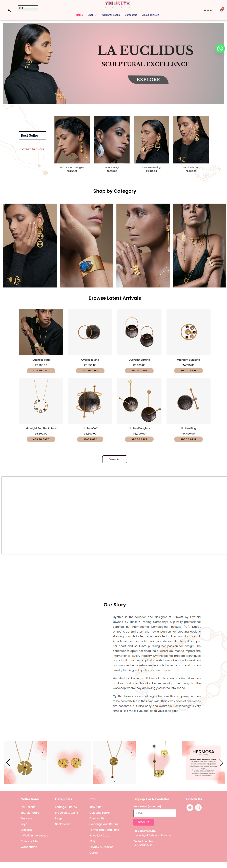Click the newsletter Email input field
This screenshot has height=868, width=227.
(x=154, y=813)
